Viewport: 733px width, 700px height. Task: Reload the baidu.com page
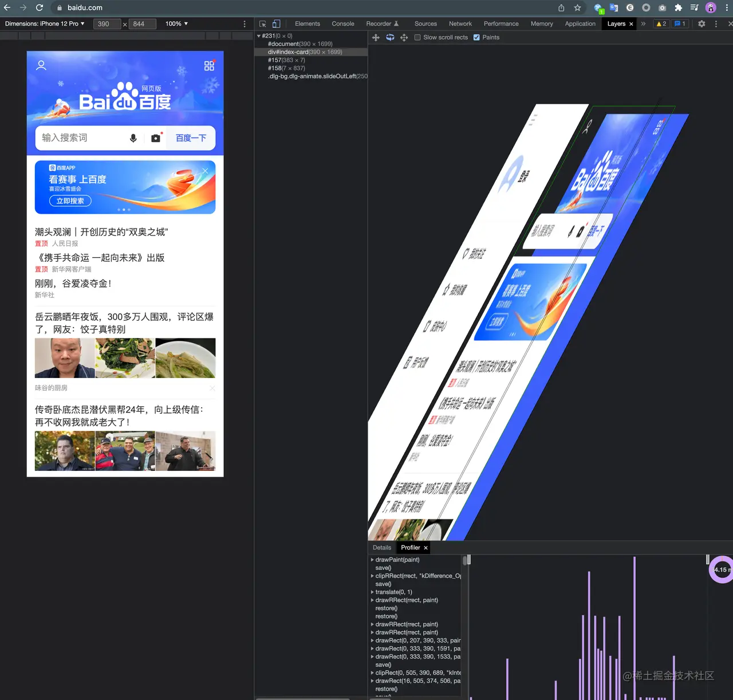(x=40, y=8)
